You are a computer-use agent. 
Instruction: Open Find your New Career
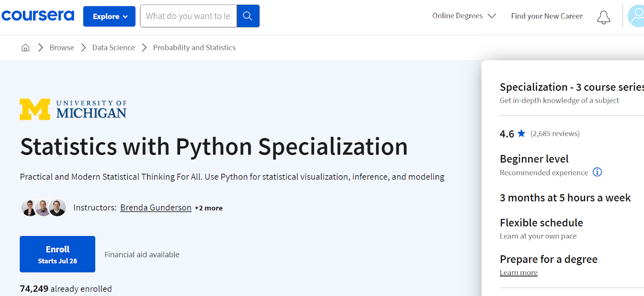click(547, 16)
